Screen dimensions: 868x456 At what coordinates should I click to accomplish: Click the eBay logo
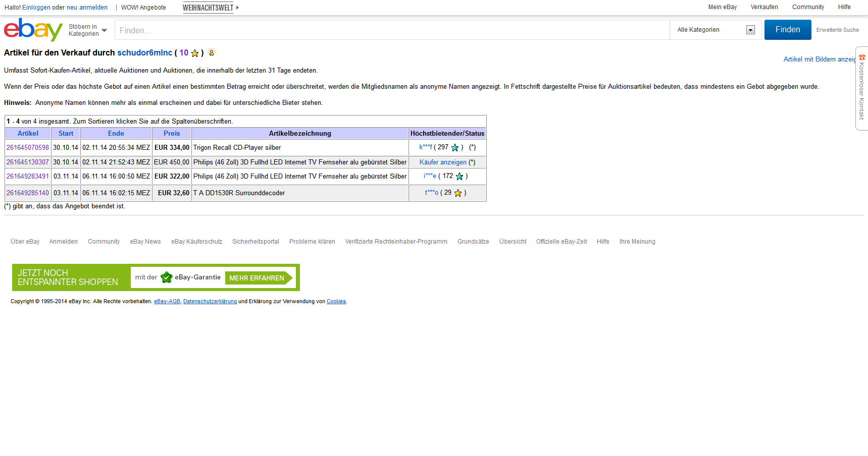33,30
